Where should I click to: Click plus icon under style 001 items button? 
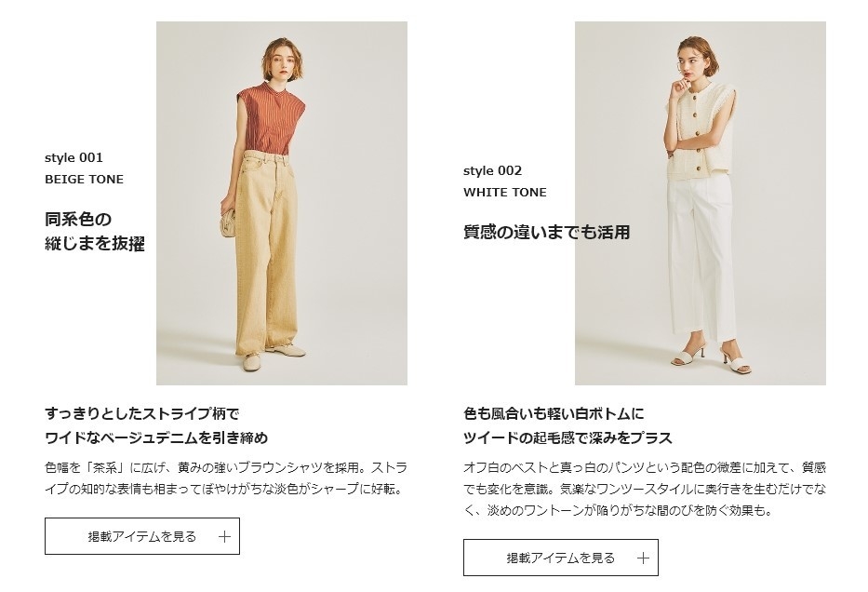click(224, 537)
